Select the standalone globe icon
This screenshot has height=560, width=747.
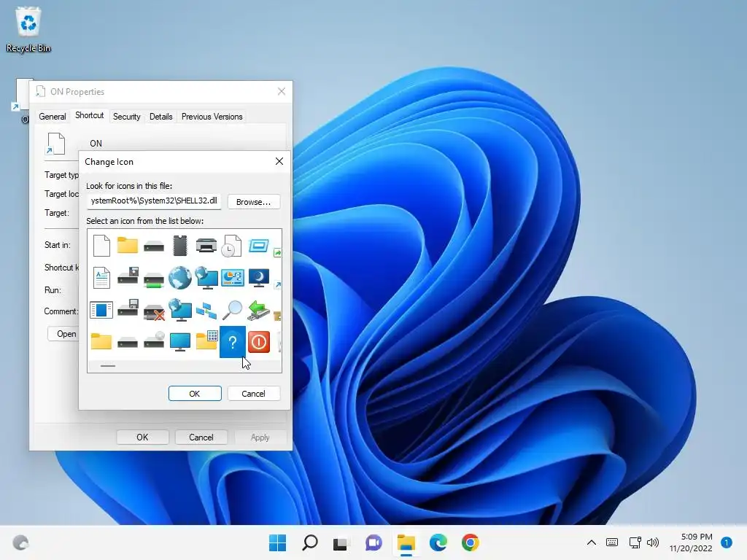180,278
